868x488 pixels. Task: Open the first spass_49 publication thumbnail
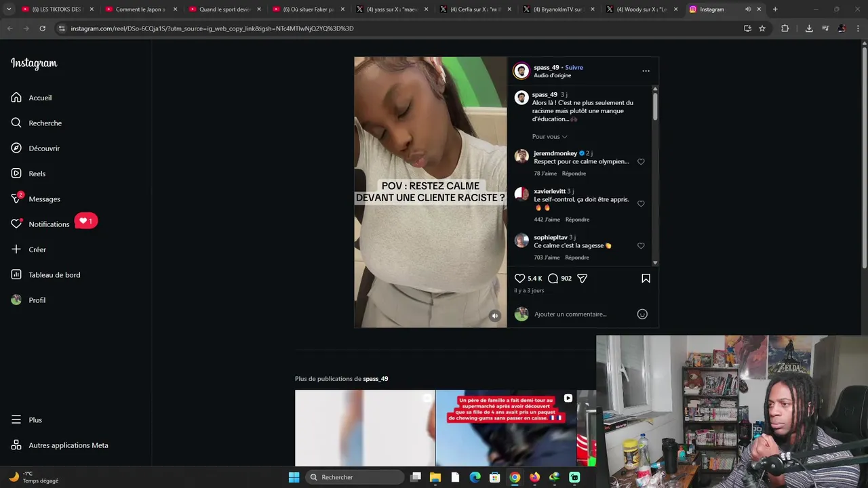(x=365, y=428)
